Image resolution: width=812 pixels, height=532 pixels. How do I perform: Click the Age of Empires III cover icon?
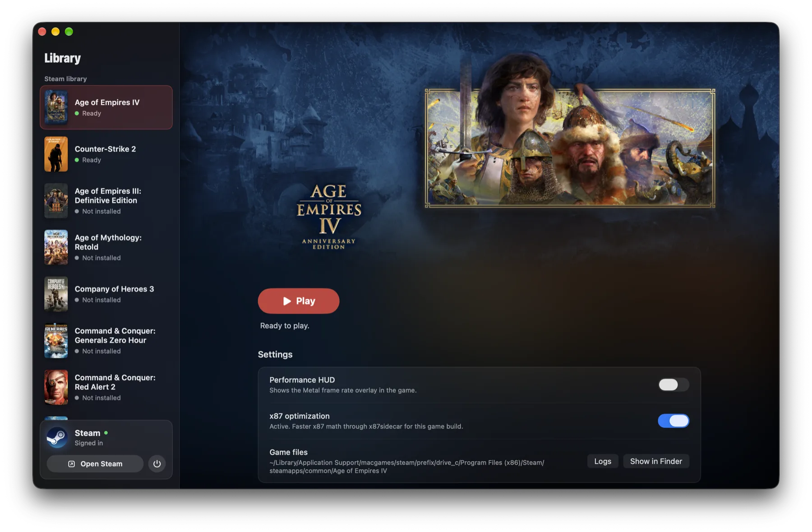(56, 201)
